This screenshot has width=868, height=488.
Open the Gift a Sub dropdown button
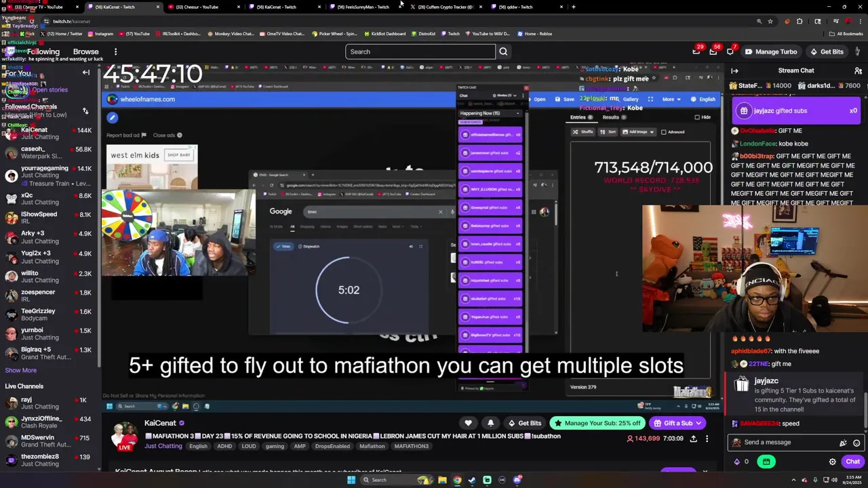click(x=677, y=423)
